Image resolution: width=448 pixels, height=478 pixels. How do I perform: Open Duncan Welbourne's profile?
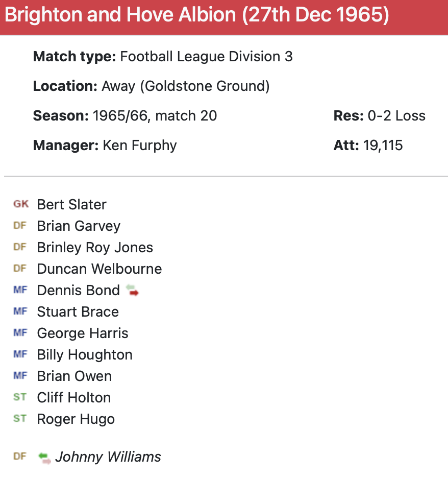(x=99, y=269)
